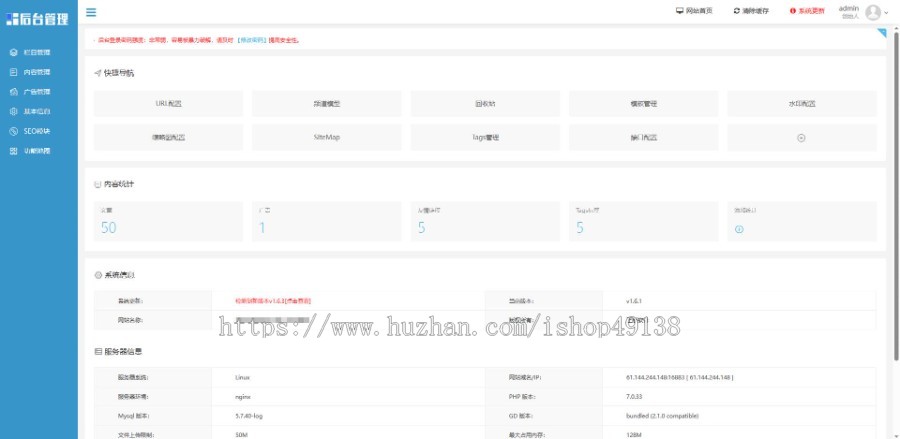Click the 基本信息 gear icon in sidebar
The width and height of the screenshot is (900, 439).
tap(14, 111)
